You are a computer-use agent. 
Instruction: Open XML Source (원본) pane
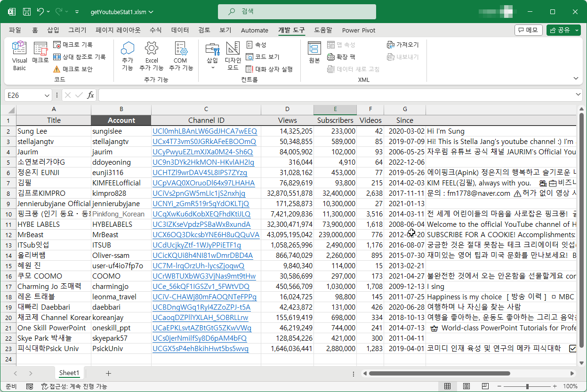[314, 53]
